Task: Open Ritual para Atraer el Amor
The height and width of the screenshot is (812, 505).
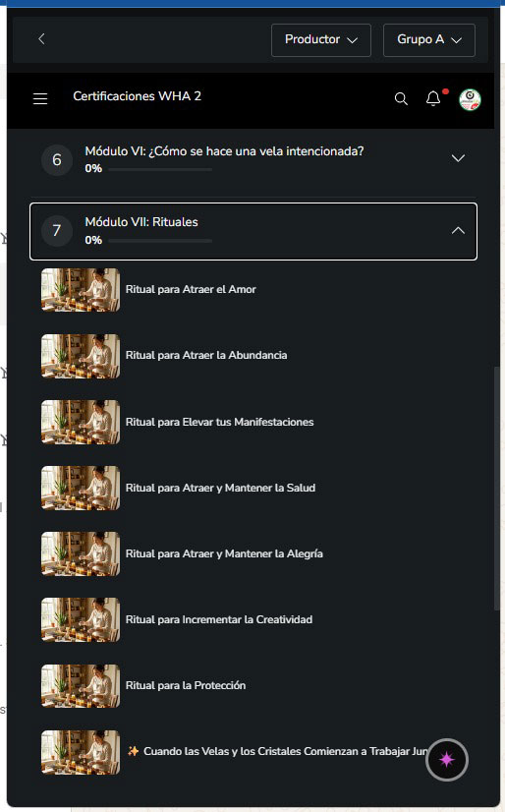Action: tap(191, 289)
